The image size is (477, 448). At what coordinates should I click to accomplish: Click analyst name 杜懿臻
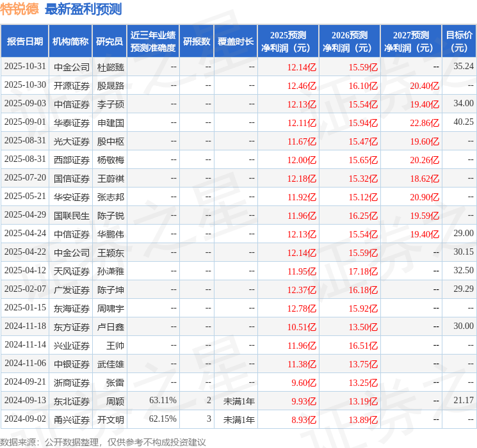pos(110,67)
